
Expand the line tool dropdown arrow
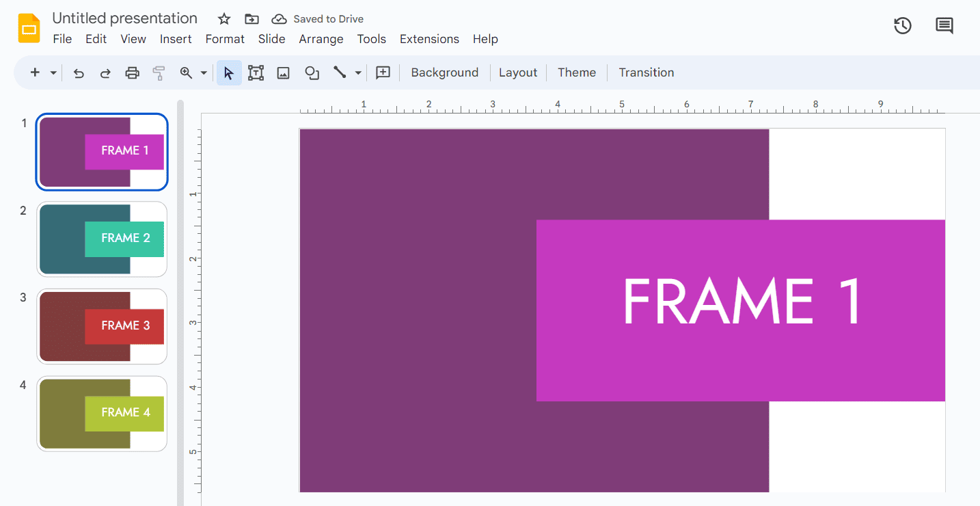(358, 73)
